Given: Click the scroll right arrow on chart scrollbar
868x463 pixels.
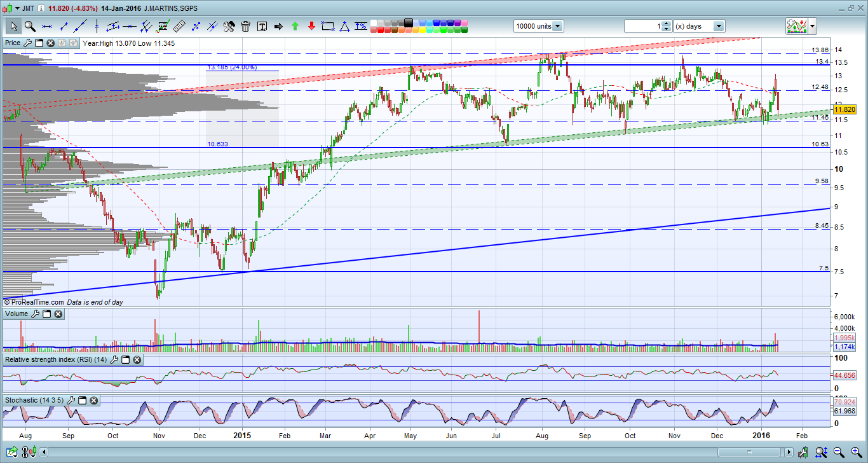Looking at the screenshot, I should (789, 453).
